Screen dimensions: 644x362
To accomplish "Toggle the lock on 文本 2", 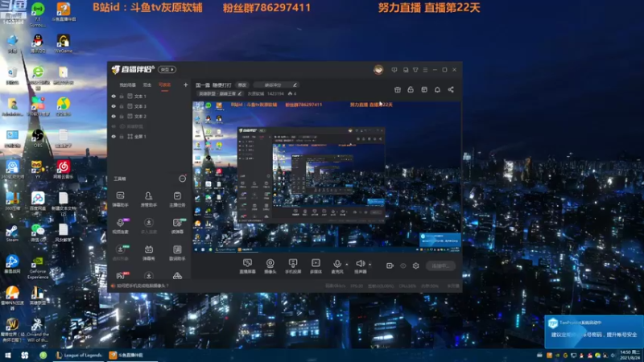I will [x=122, y=116].
